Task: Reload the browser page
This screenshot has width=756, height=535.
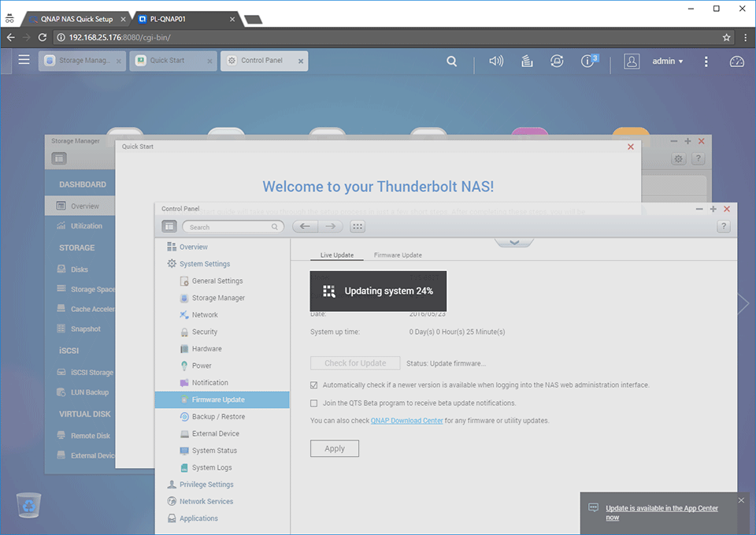Action: [x=43, y=37]
